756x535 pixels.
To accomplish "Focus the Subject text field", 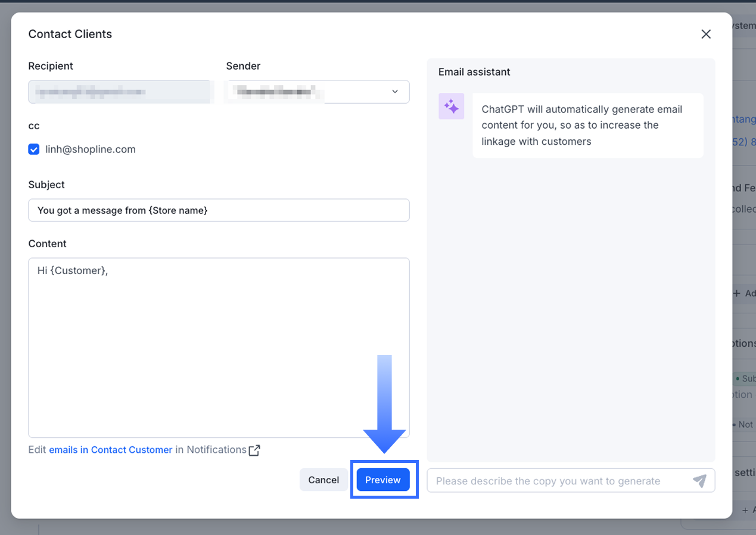I will 219,210.
